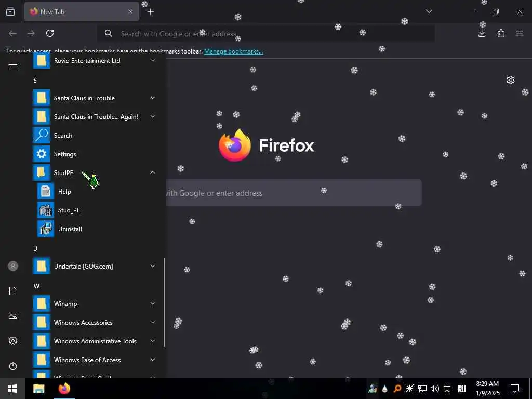532x399 pixels.
Task: Open the Firefox View button
Action: tap(10, 11)
